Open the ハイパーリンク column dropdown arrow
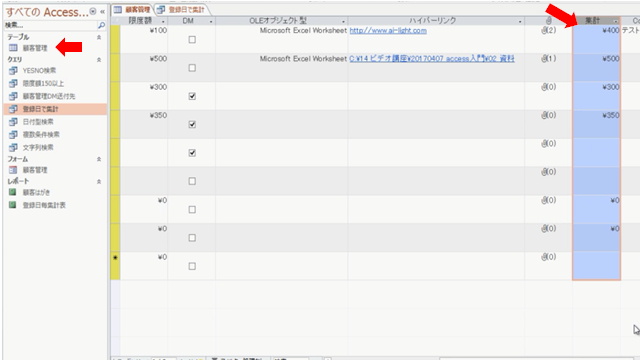The width and height of the screenshot is (640, 360). point(520,21)
